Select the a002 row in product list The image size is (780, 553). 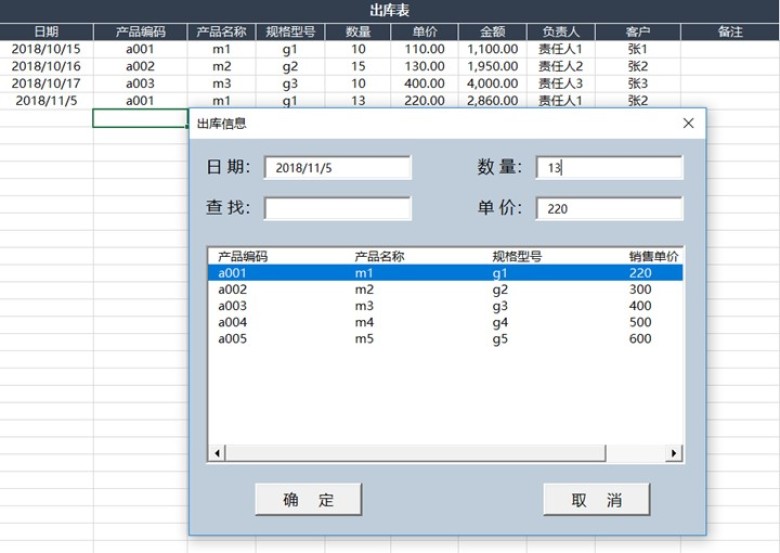pyautogui.click(x=445, y=289)
